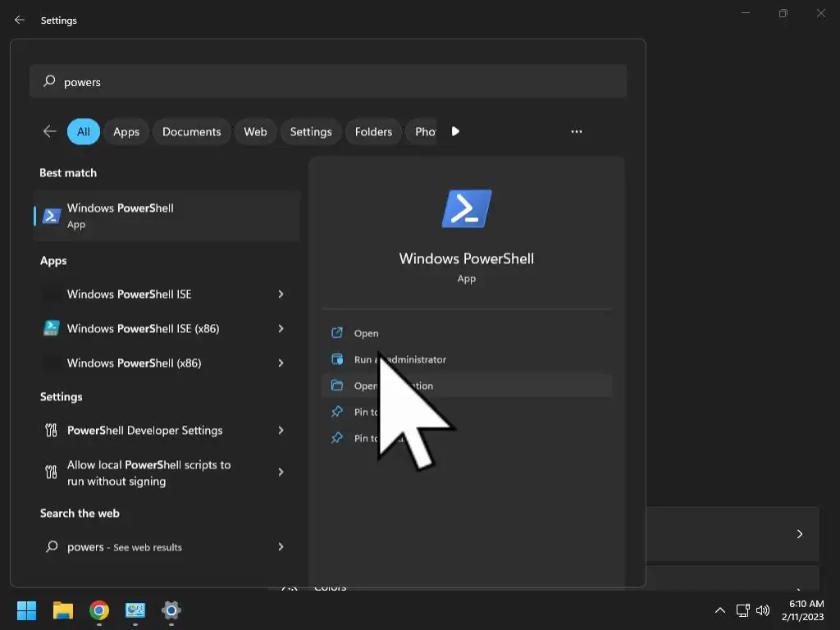The height and width of the screenshot is (630, 840).
Task: Click the PowerShell icon in best match row
Action: click(52, 216)
